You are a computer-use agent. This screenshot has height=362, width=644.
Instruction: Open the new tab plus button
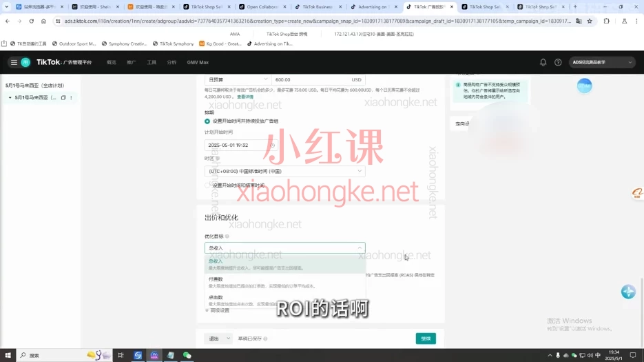575,7
